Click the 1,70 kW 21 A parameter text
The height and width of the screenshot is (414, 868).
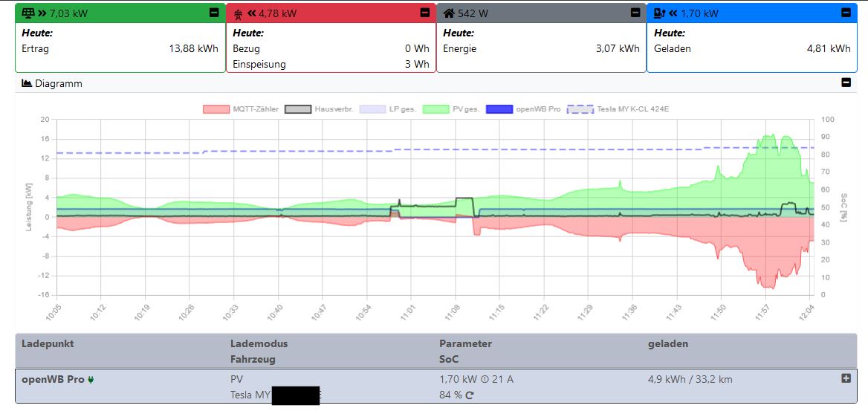click(x=476, y=380)
